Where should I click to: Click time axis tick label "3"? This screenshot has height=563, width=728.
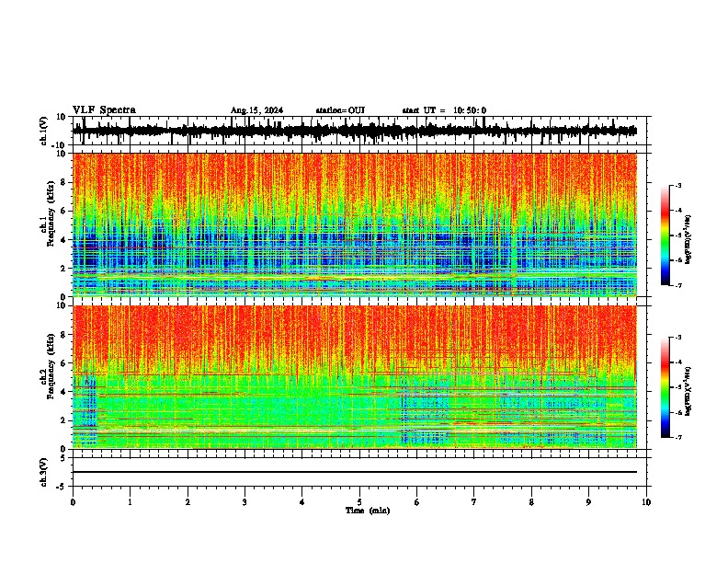tap(245, 502)
